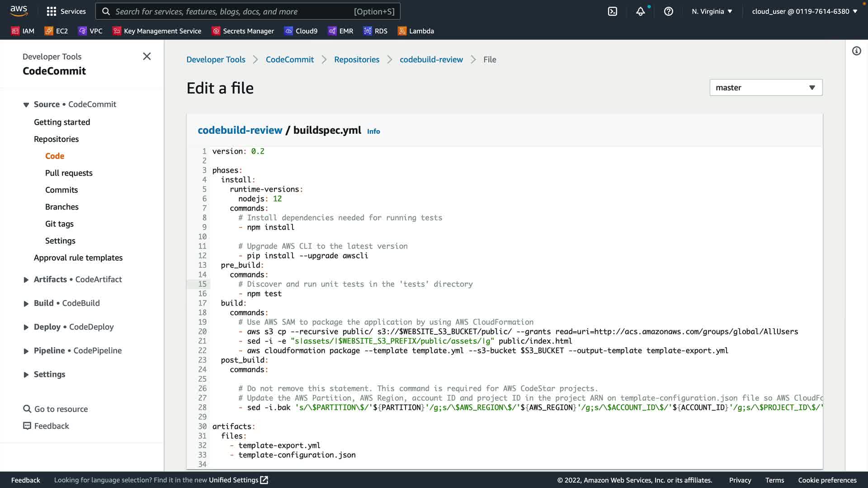Click the page info panel icon
Screen dimensions: 868x488
pos(856,51)
